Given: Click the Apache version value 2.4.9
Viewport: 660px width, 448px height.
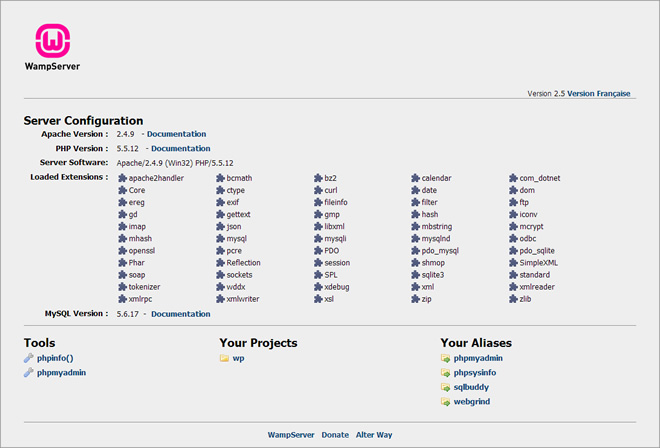Looking at the screenshot, I should point(125,134).
